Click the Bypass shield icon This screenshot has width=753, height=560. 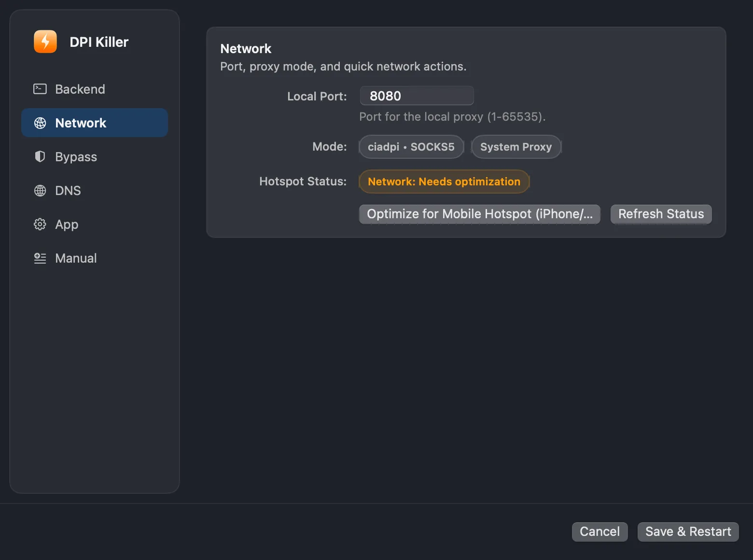[x=40, y=156]
